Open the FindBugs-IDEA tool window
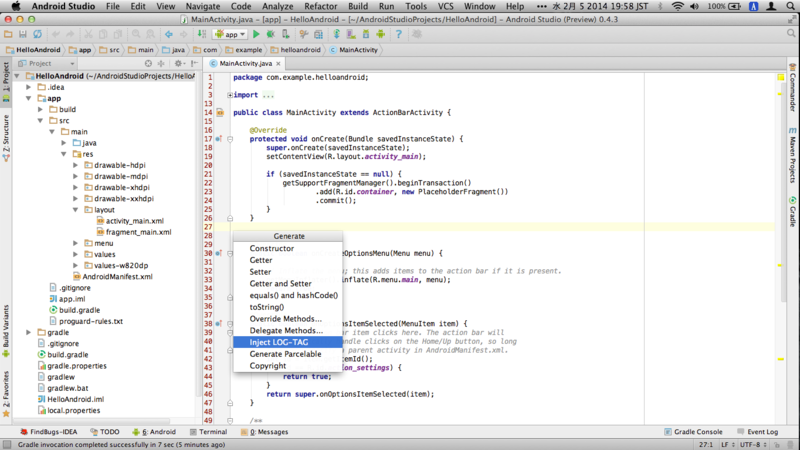The image size is (800, 450). (48, 432)
